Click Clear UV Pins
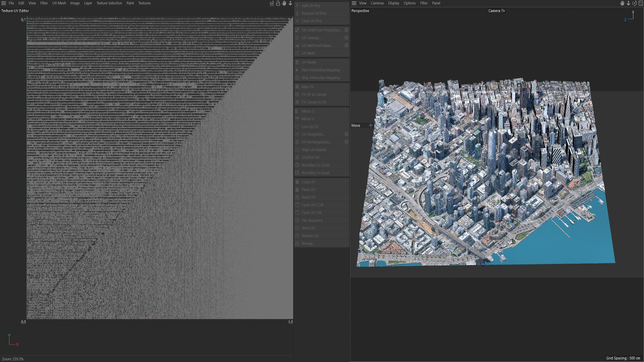Screen dimensions: 644x362 tap(321, 21)
